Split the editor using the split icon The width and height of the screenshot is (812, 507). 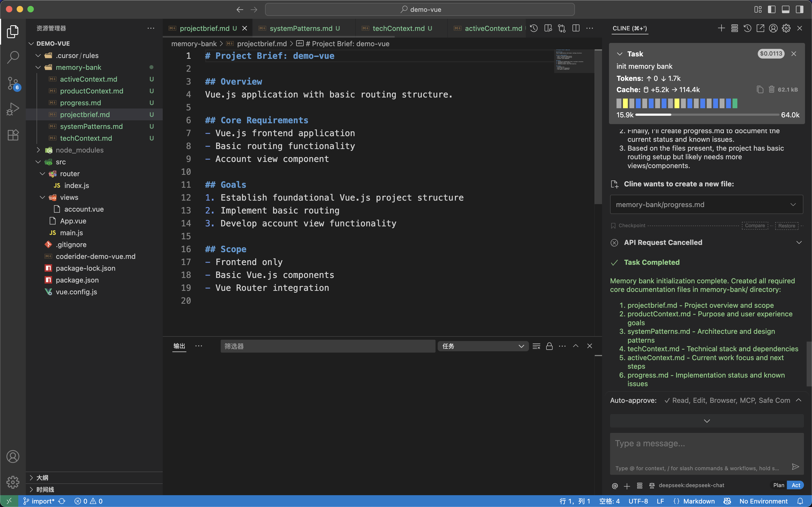coord(576,28)
